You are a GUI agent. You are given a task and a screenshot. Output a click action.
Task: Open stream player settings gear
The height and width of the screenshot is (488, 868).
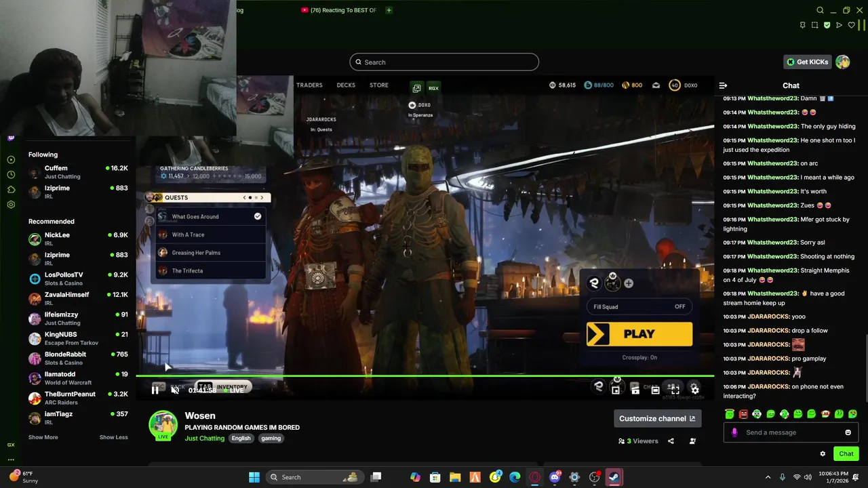pyautogui.click(x=694, y=390)
